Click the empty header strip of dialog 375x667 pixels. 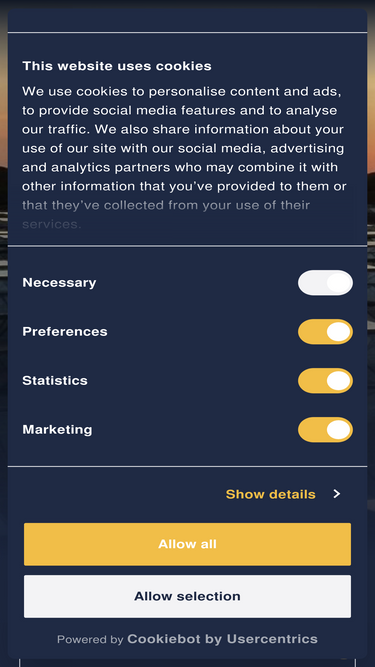(188, 20)
